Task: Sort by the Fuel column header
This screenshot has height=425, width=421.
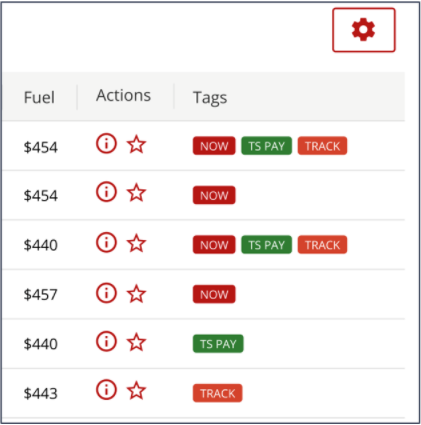Action: tap(39, 97)
